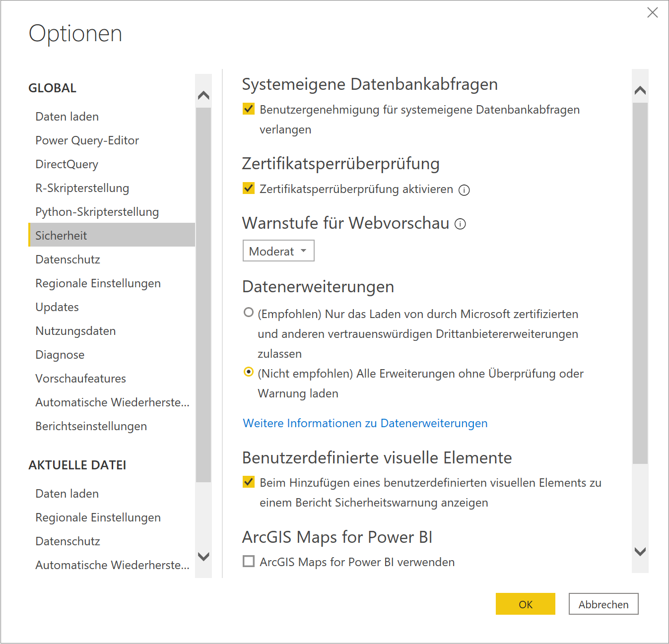This screenshot has height=644, width=669.
Task: Select DirectQuery category
Action: (112, 164)
